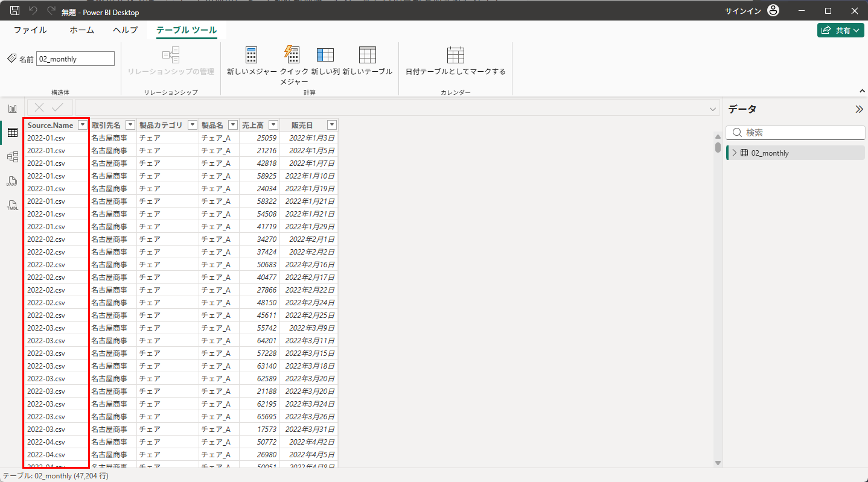Click the cell showing 2022年4月5日
Screen dimensions: 868x482
click(309, 454)
